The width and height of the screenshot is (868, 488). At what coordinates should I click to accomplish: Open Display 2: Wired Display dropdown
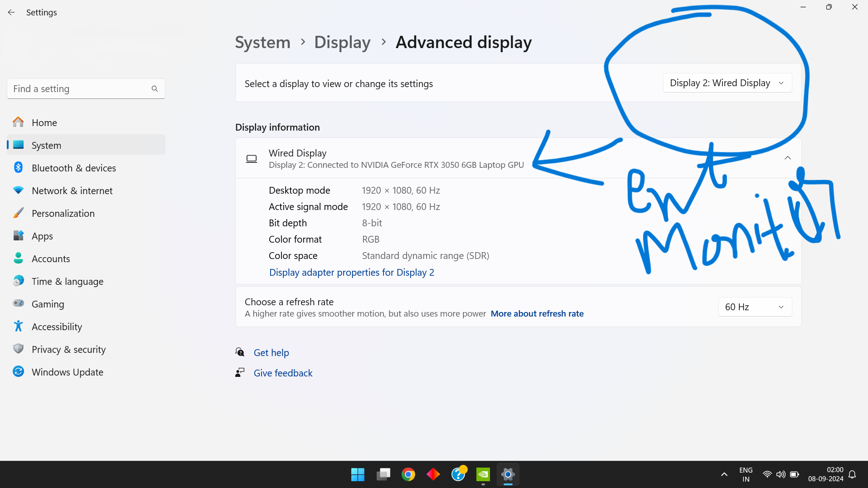(727, 83)
